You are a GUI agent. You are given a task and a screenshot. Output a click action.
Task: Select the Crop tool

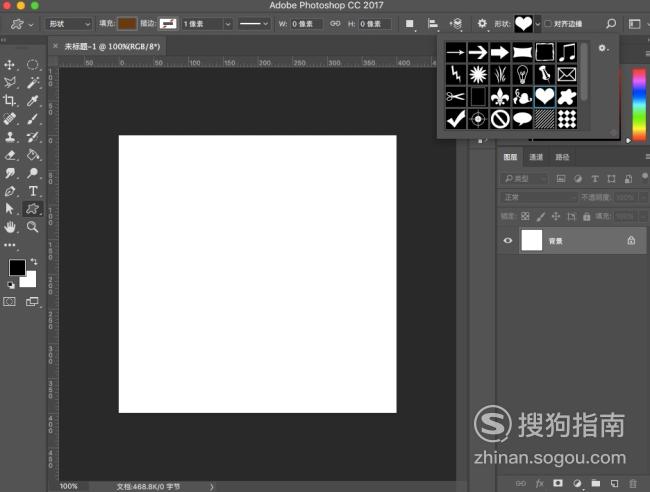click(x=10, y=100)
